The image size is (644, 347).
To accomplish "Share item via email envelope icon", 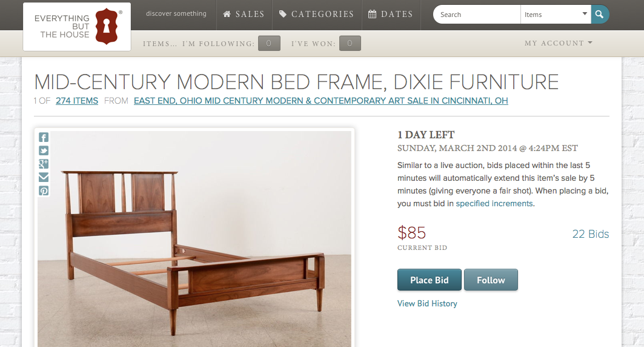I will click(x=44, y=177).
